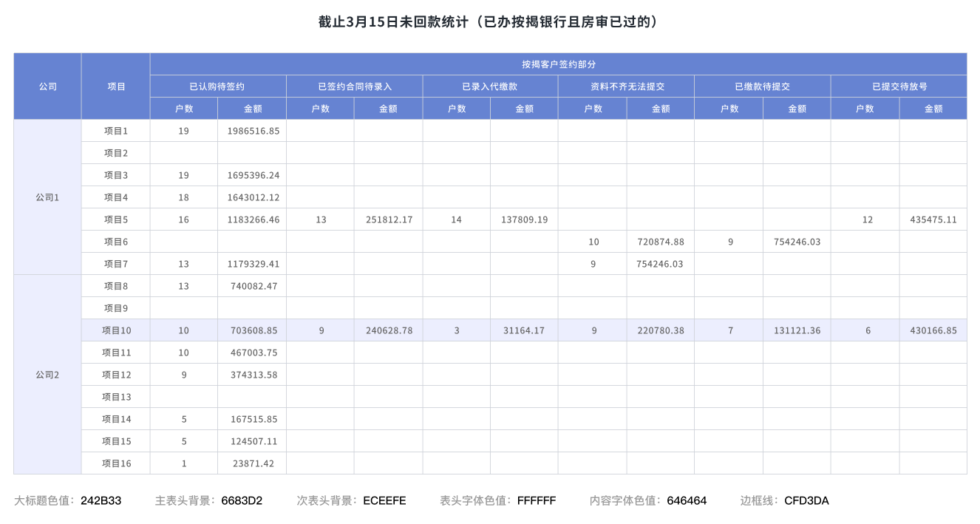
Task: Click the 大标题色值 value 242B33
Action: click(x=101, y=500)
